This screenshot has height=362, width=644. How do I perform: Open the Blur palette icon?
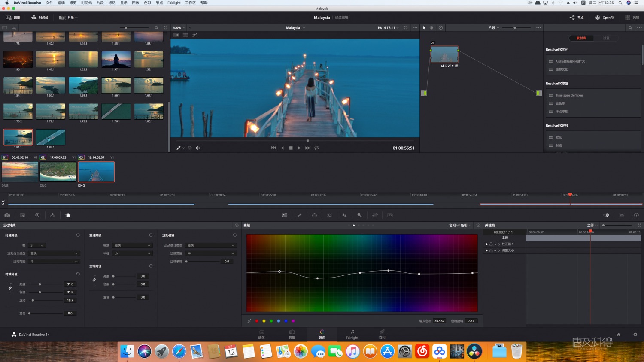tap(344, 215)
